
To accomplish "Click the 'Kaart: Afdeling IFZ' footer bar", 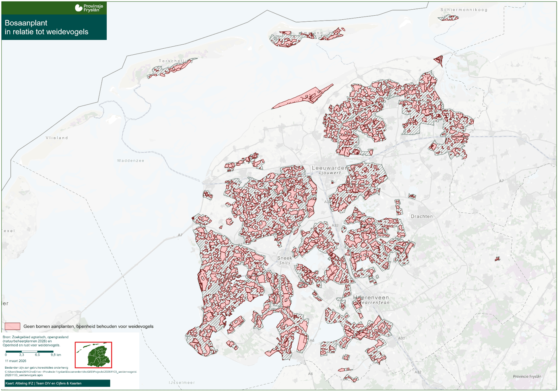I will (x=57, y=384).
